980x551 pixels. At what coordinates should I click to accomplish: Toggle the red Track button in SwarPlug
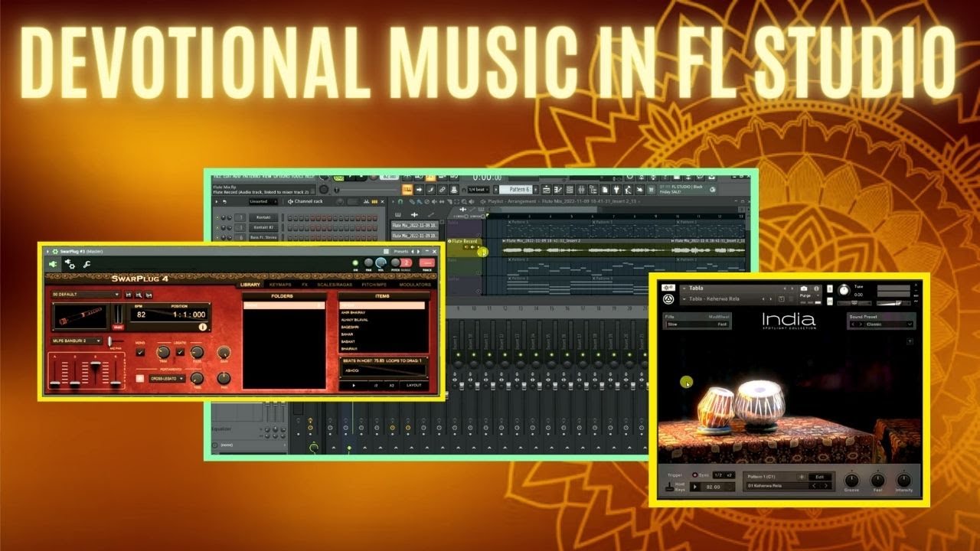coord(427,263)
